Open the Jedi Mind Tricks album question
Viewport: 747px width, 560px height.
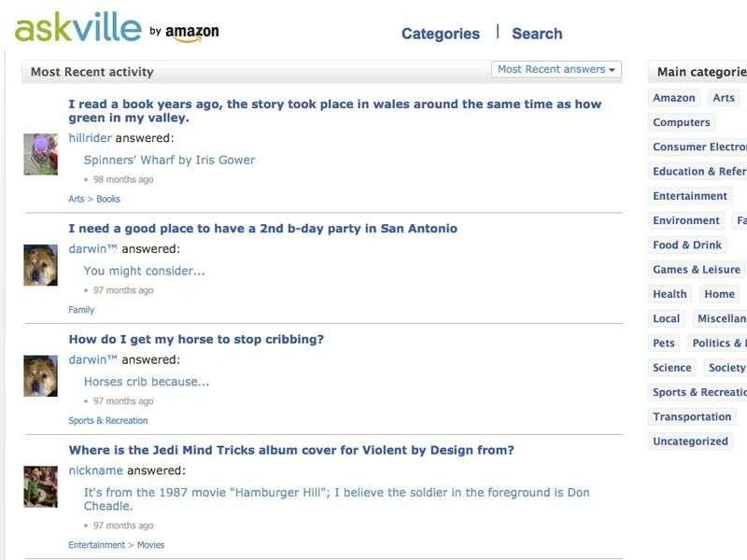pos(291,451)
